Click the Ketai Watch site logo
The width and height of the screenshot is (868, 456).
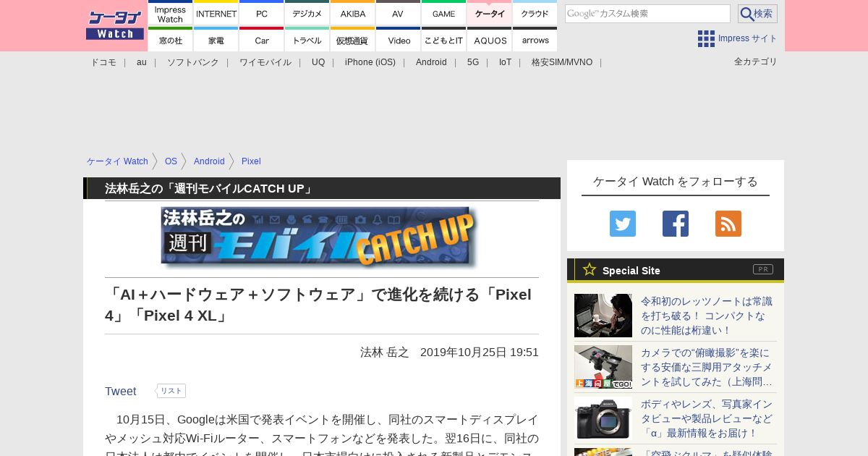(115, 25)
